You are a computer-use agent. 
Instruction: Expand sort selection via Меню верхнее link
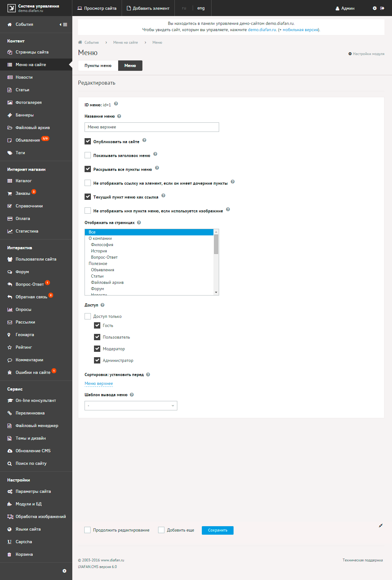[x=99, y=383]
